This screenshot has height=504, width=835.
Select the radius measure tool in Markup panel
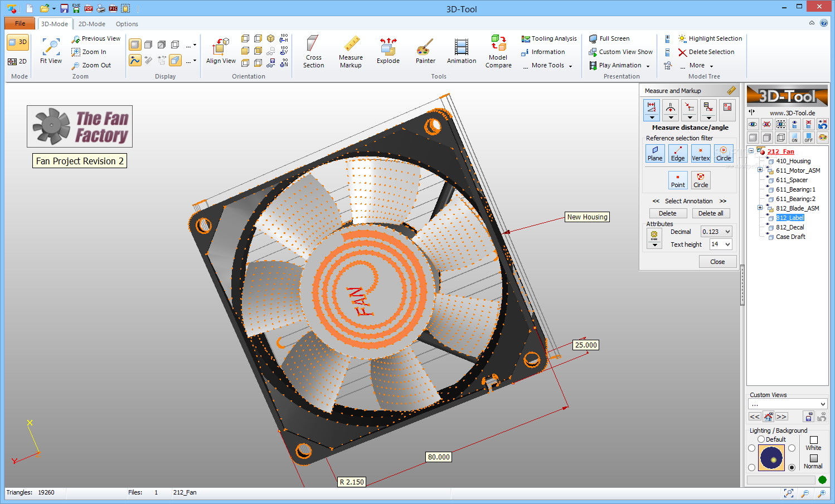click(671, 110)
